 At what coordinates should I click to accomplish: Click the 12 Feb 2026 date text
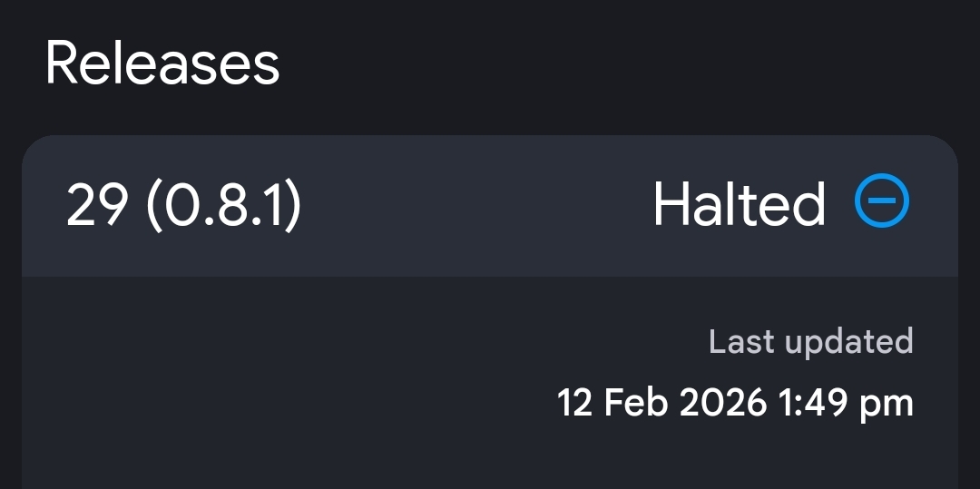pos(661,402)
